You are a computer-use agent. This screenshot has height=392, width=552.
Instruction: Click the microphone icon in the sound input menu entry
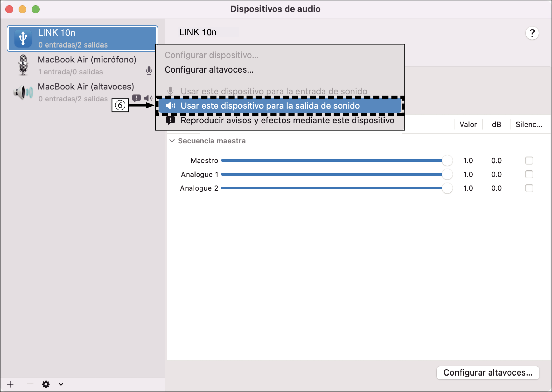point(171,91)
